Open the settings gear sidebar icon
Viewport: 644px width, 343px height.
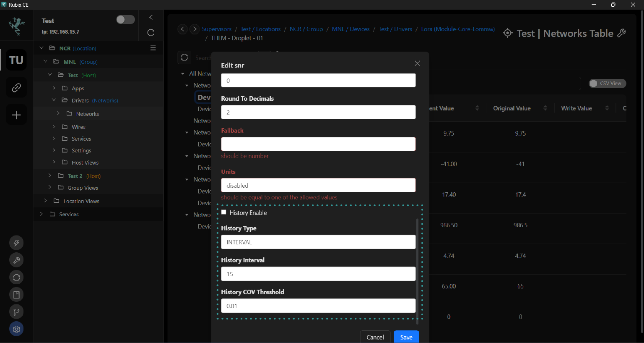tap(16, 329)
